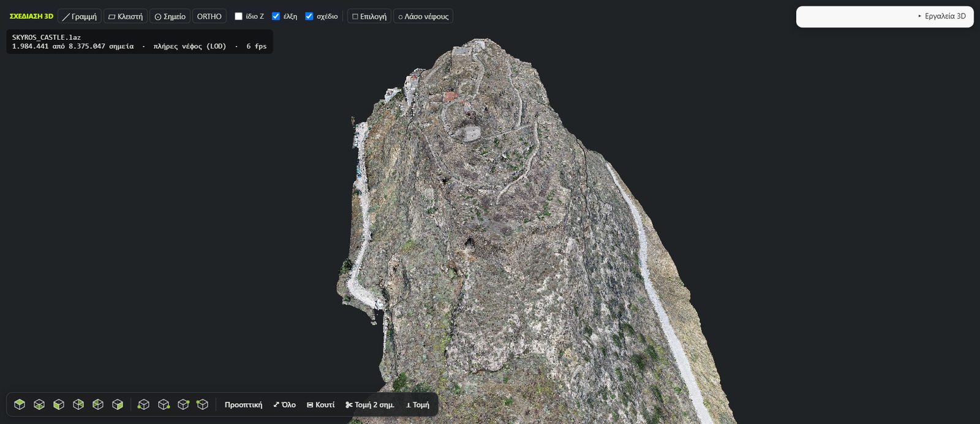Click the Τομή section button

[418, 405]
